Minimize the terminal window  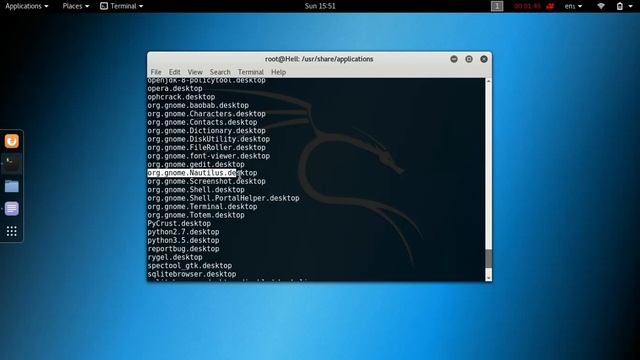pos(454,59)
